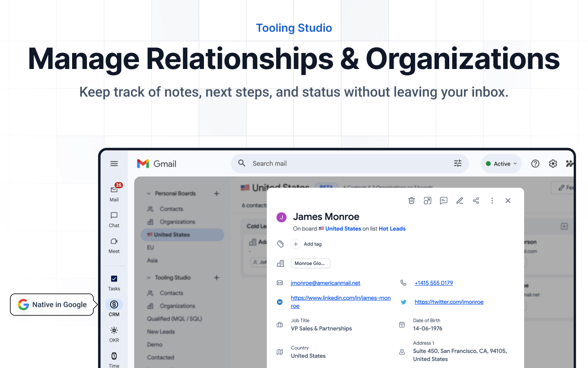Open contact in expanded window
588x368 pixels.
pyautogui.click(x=428, y=201)
